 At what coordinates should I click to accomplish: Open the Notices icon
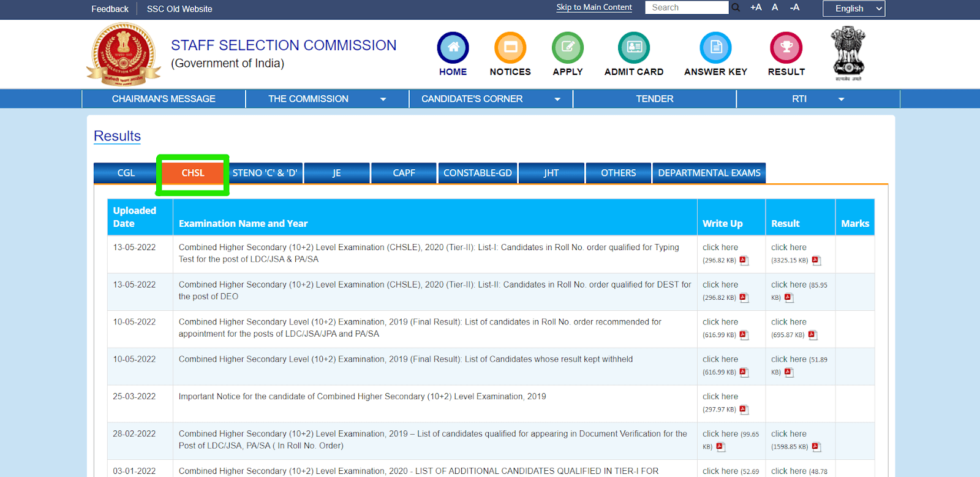(510, 48)
